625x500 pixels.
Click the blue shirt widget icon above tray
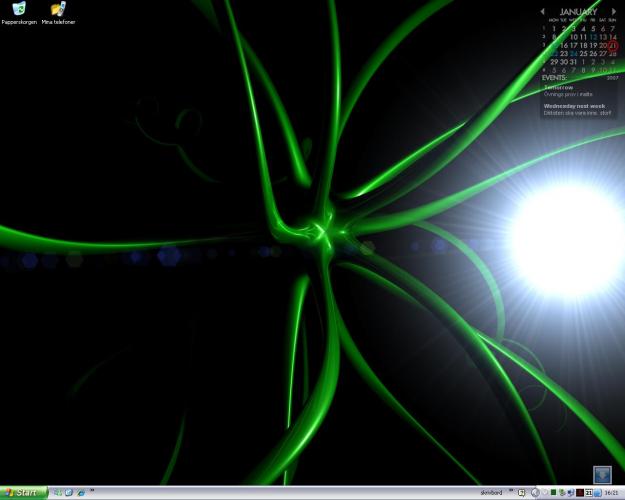point(602,474)
